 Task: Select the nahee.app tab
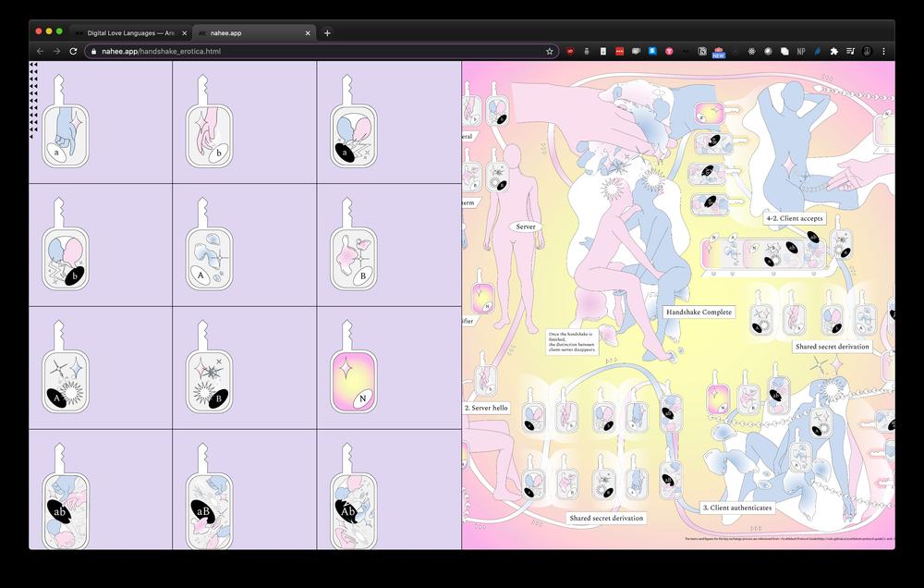pyautogui.click(x=254, y=33)
